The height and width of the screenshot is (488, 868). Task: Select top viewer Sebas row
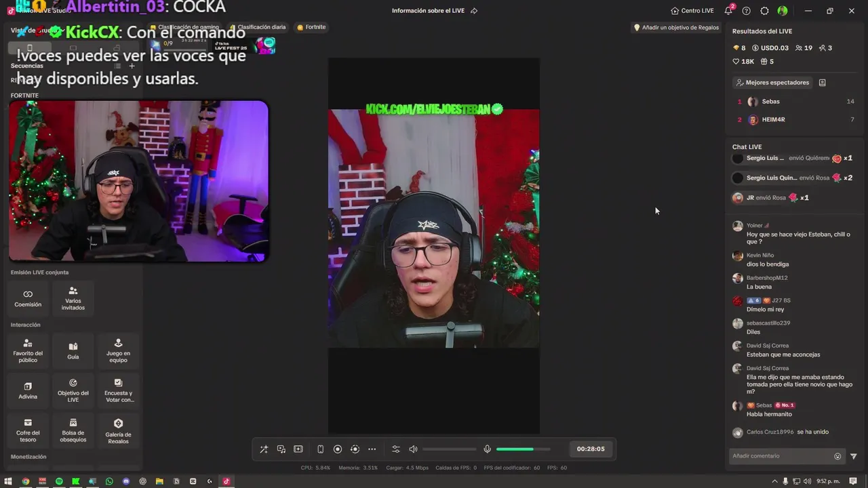(795, 102)
